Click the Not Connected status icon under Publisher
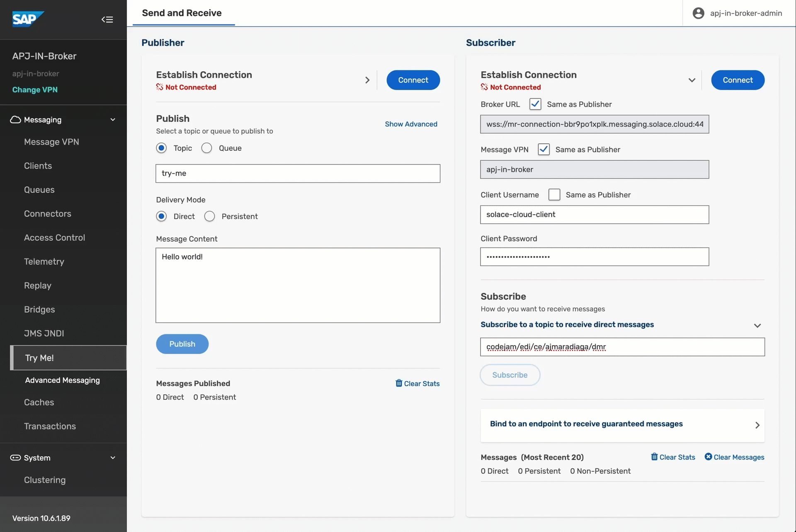 (160, 87)
